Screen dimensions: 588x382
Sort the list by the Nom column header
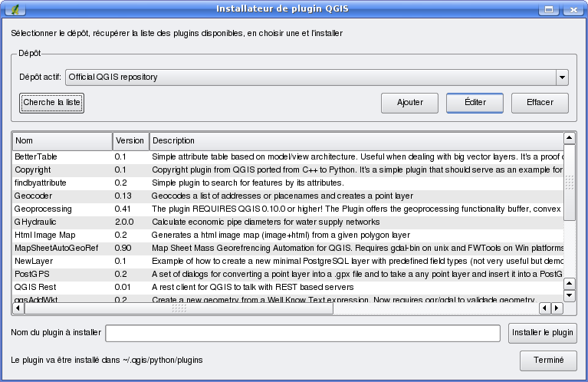coord(61,141)
